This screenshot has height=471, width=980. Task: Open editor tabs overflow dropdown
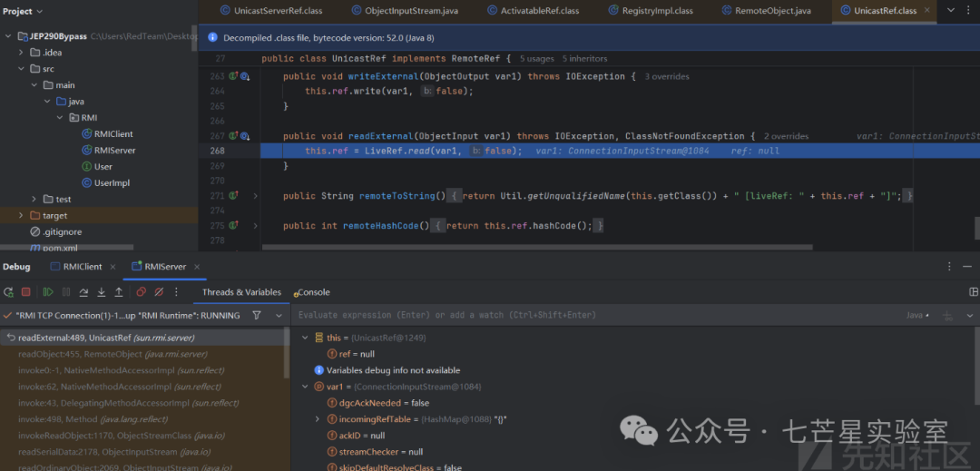pos(951,10)
